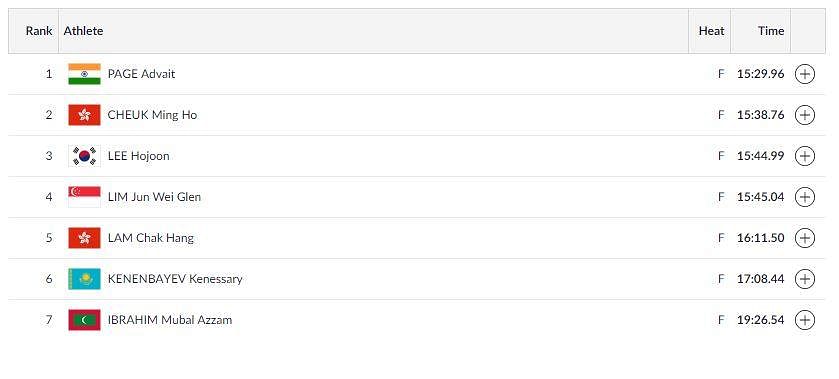This screenshot has height=379, width=839.
Task: Click the time 15:44.99
Action: click(x=760, y=156)
